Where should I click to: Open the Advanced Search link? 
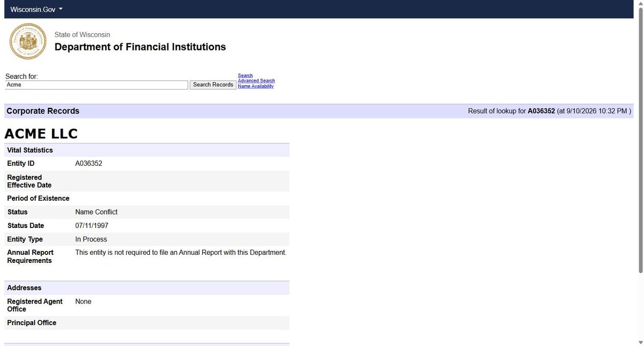point(256,81)
